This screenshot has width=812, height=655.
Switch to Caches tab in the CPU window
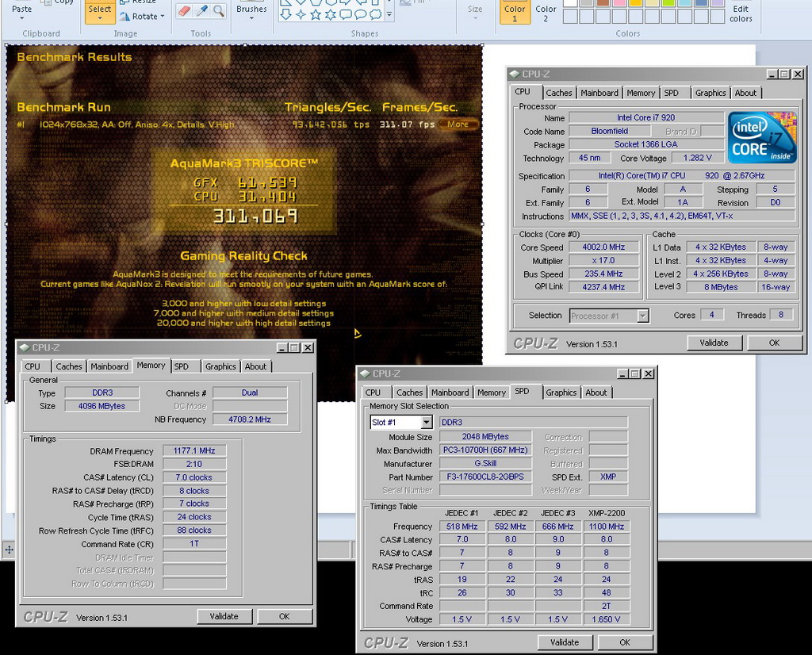click(559, 93)
